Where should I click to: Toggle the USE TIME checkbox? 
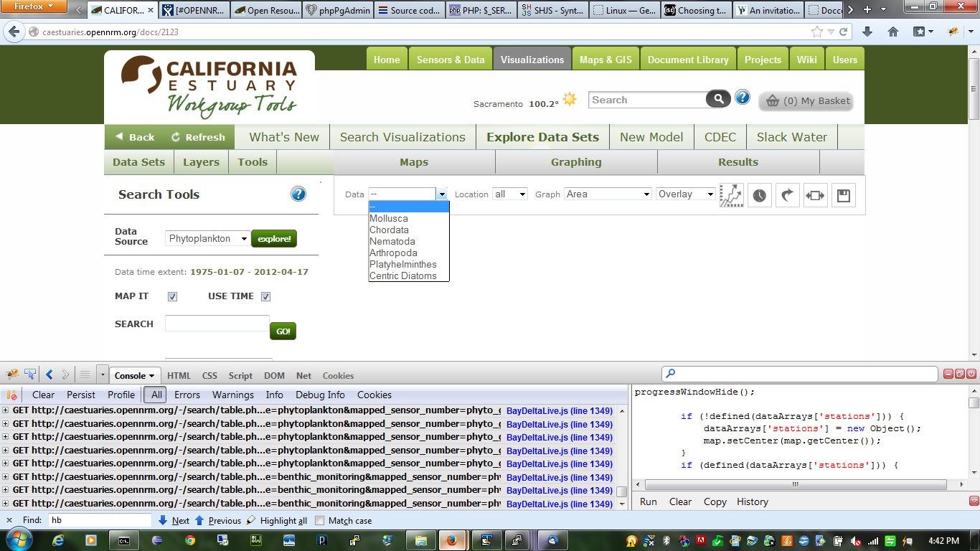(266, 296)
